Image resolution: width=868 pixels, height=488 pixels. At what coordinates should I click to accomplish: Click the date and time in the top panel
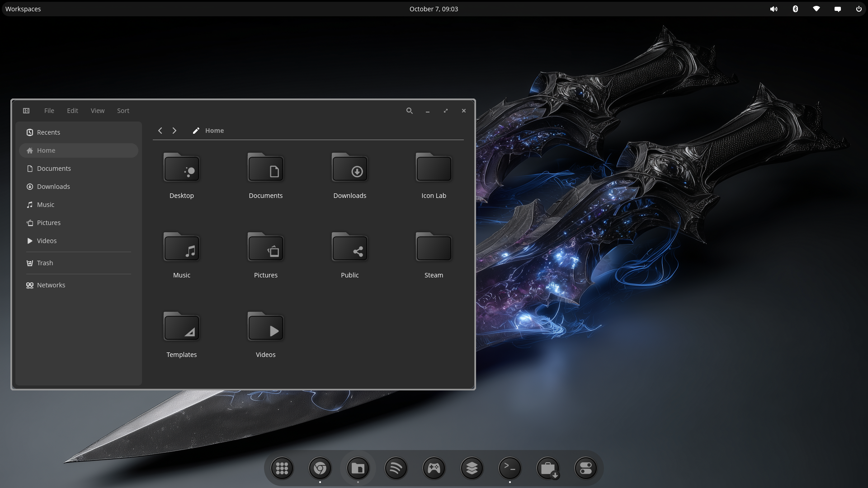(434, 9)
